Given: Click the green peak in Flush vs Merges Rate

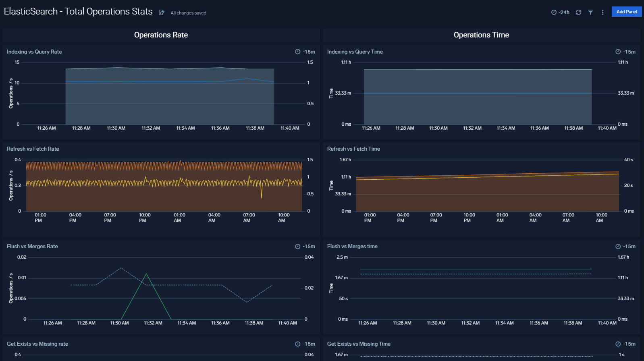Looking at the screenshot, I should (x=146, y=274).
